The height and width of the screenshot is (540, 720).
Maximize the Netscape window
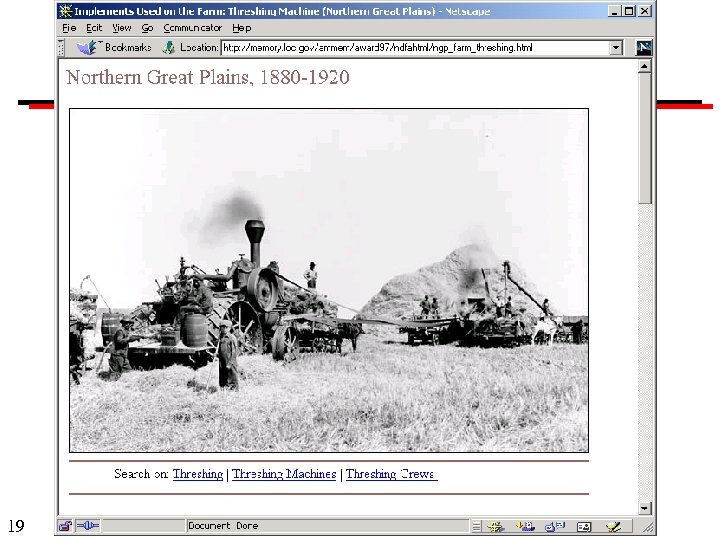[x=629, y=11]
